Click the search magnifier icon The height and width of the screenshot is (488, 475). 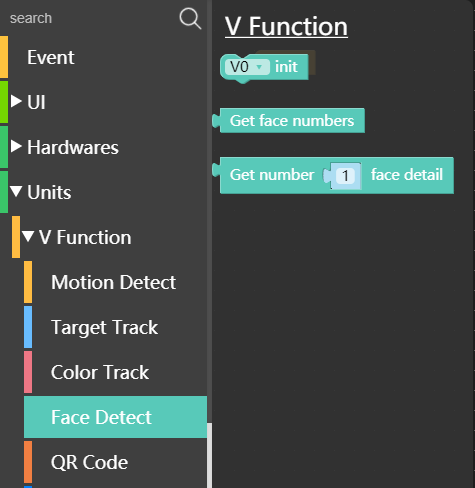(190, 19)
